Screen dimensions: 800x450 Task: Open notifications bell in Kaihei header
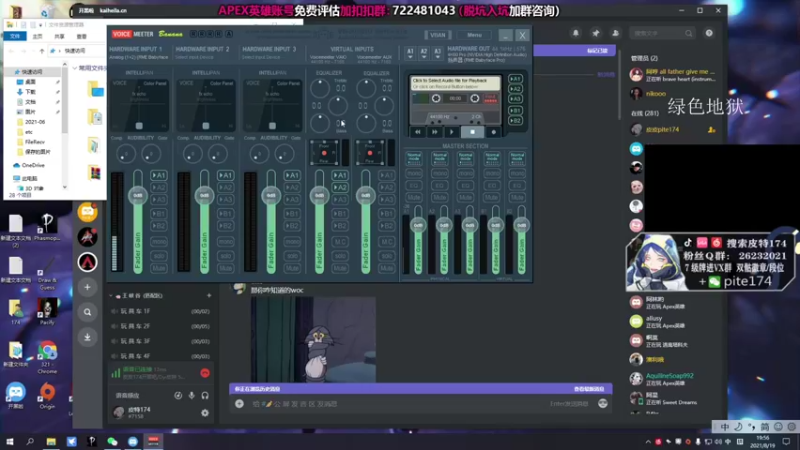click(576, 33)
